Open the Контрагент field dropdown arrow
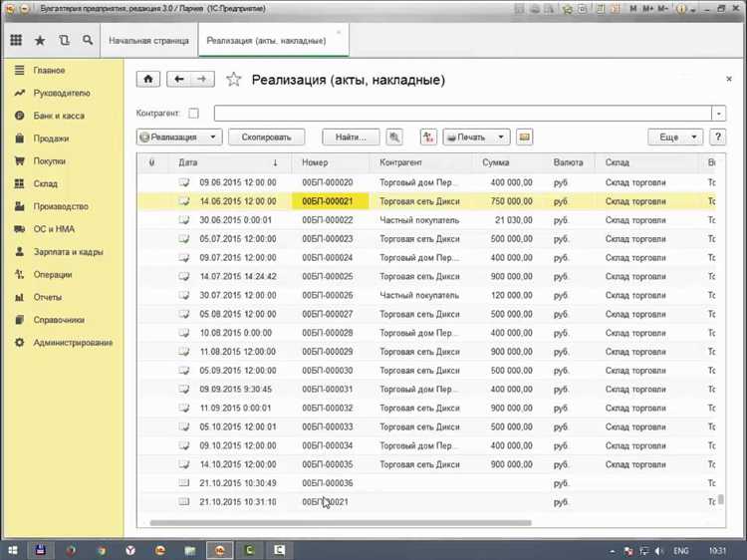 pyautogui.click(x=718, y=114)
